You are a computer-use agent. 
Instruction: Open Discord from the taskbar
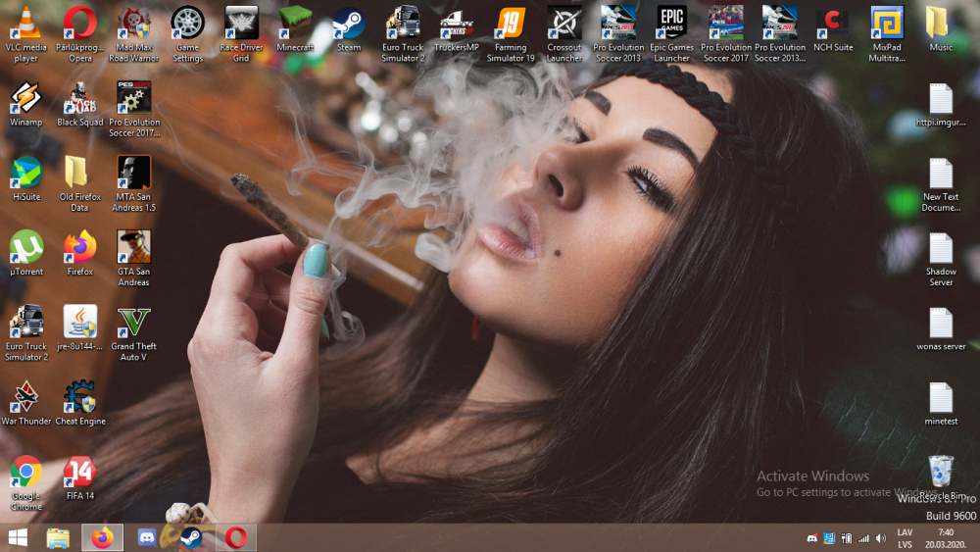click(x=146, y=537)
